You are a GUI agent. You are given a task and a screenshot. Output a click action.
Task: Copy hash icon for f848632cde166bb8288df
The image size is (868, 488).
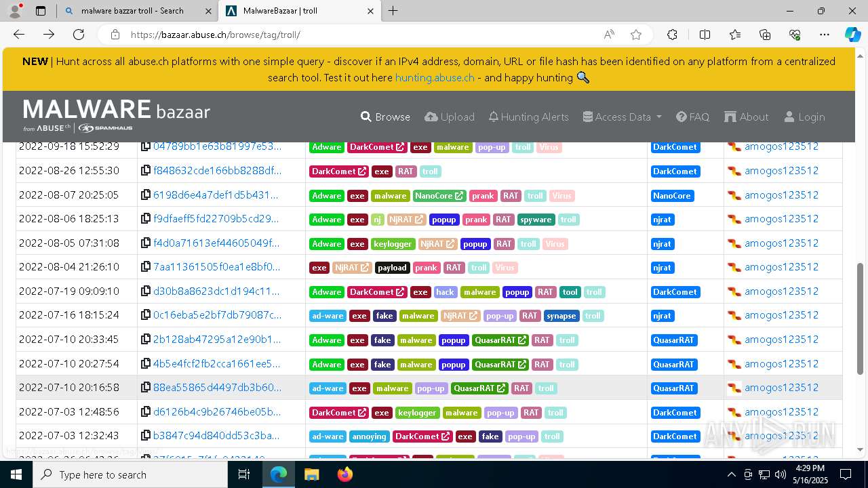click(146, 171)
